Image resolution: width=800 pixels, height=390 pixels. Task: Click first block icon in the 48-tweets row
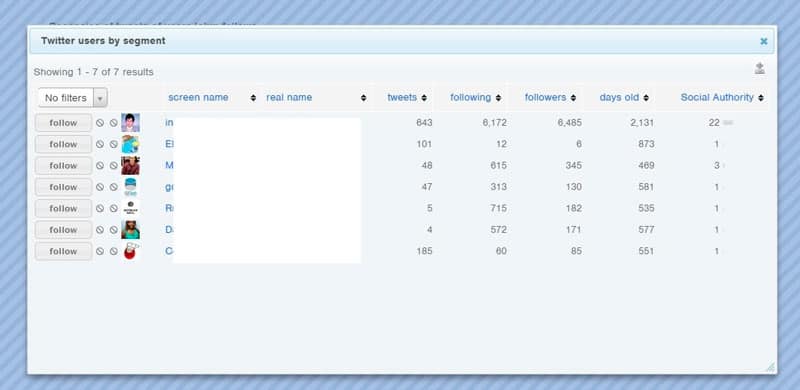(100, 166)
